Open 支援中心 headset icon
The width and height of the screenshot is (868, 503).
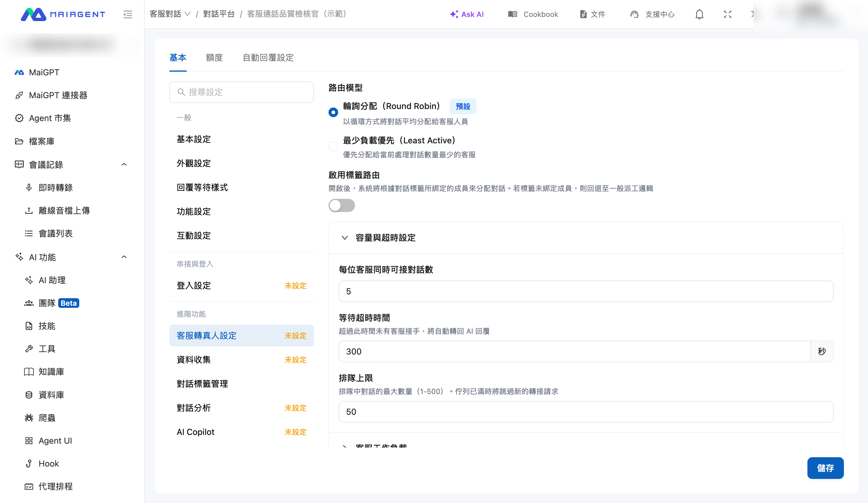click(634, 14)
